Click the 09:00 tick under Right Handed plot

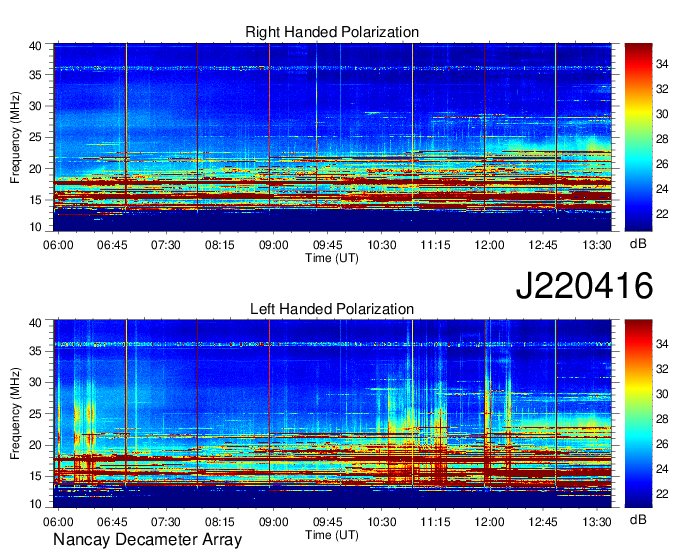click(x=274, y=245)
